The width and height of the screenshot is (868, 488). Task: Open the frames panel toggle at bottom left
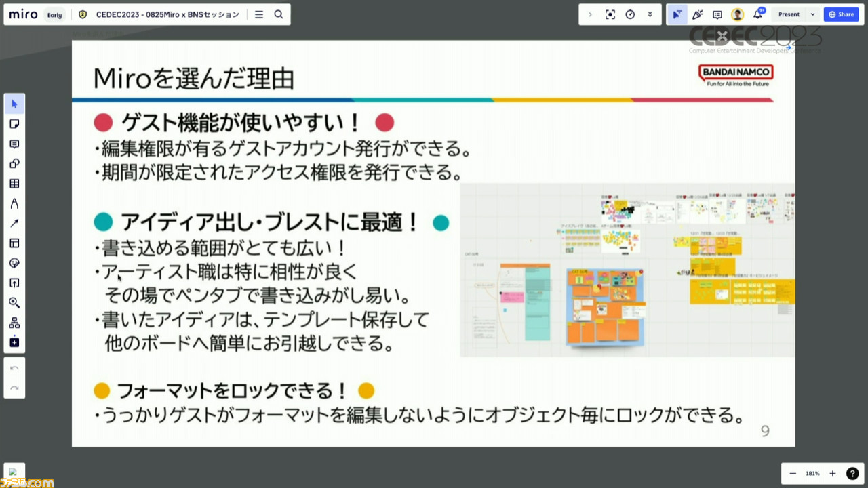click(14, 473)
